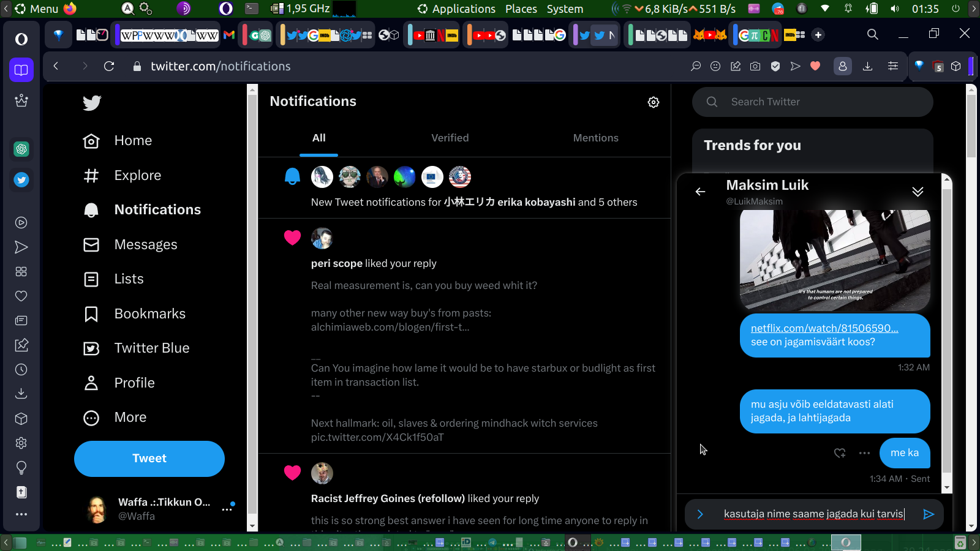
Task: Bookmark page with heart icon
Action: click(x=815, y=66)
